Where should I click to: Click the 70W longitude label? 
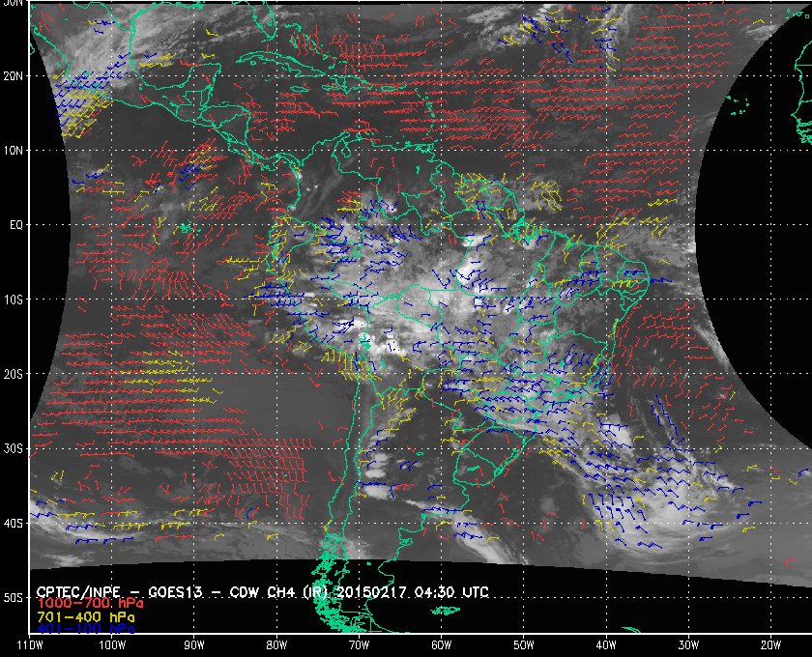359,645
